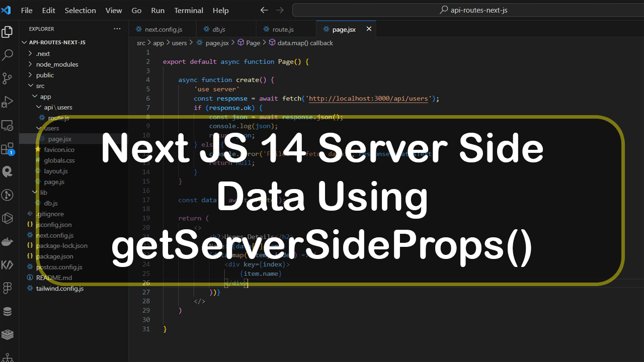The width and height of the screenshot is (644, 362).
Task: Click the 'use server' directive text
Action: (x=217, y=89)
